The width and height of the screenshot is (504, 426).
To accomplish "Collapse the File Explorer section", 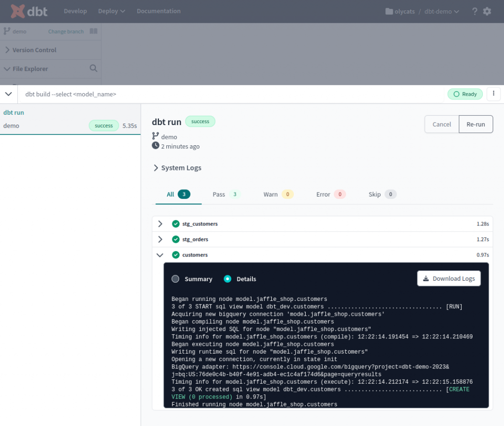I will point(7,69).
